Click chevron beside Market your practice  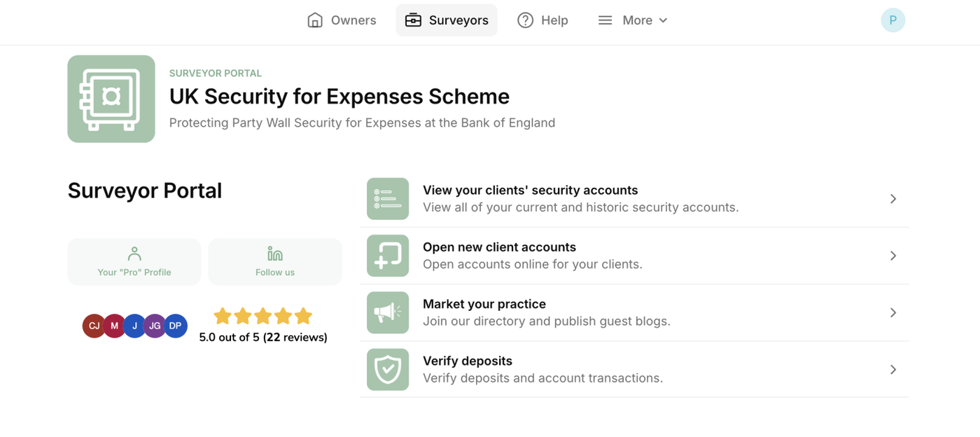(893, 312)
